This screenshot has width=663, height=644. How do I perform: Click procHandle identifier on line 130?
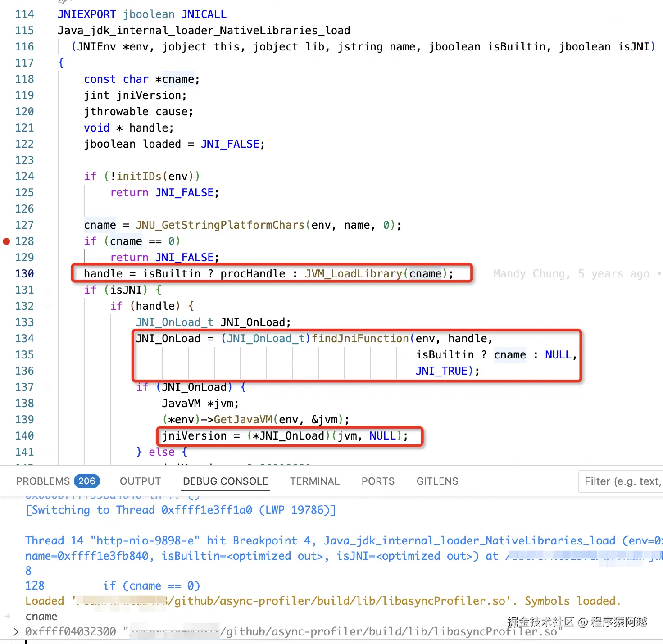(x=253, y=274)
